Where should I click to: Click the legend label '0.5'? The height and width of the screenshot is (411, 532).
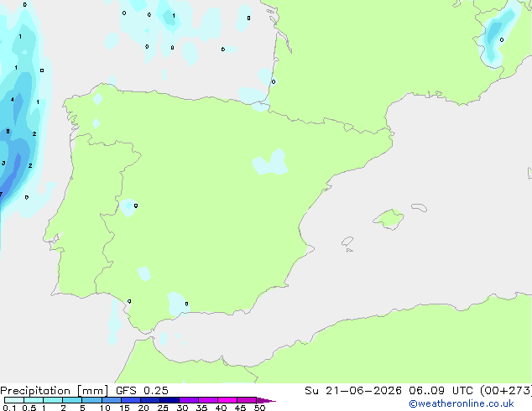[29, 408]
